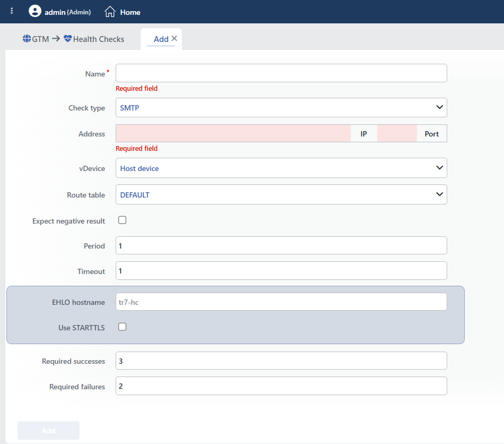Image resolution: width=504 pixels, height=444 pixels.
Task: Click the Port label in Address field
Action: pos(432,134)
